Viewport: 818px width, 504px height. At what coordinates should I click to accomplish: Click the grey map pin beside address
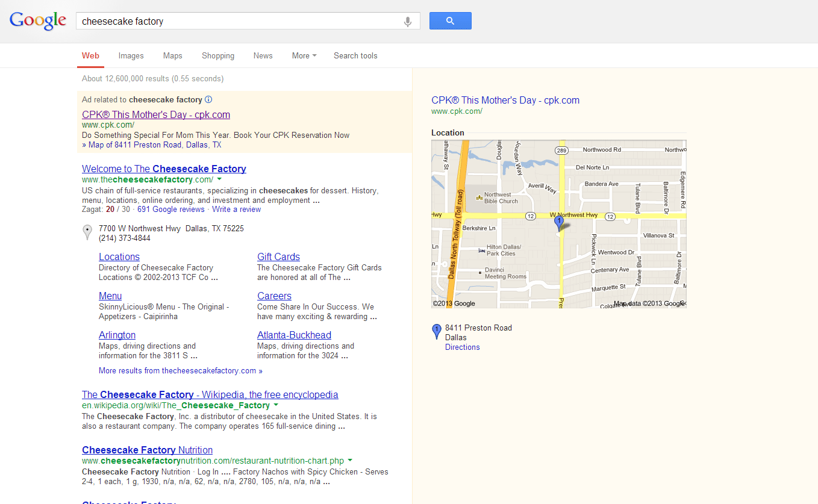click(87, 232)
